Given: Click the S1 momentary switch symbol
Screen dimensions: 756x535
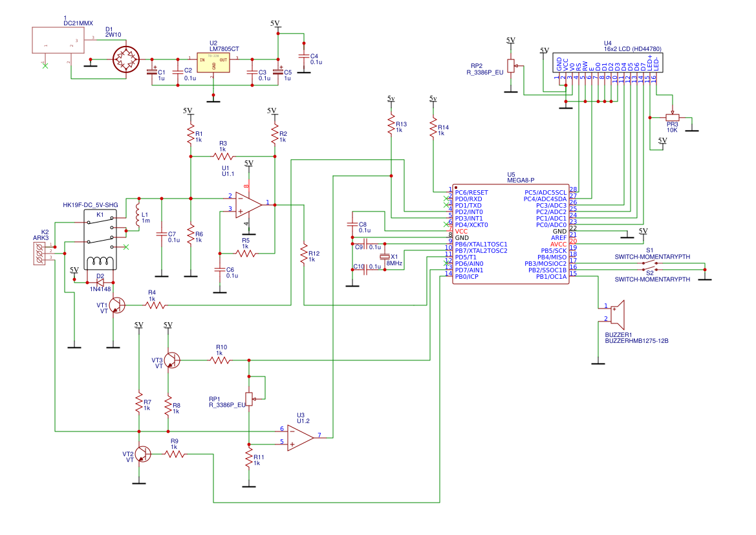Looking at the screenshot, I should [x=650, y=263].
